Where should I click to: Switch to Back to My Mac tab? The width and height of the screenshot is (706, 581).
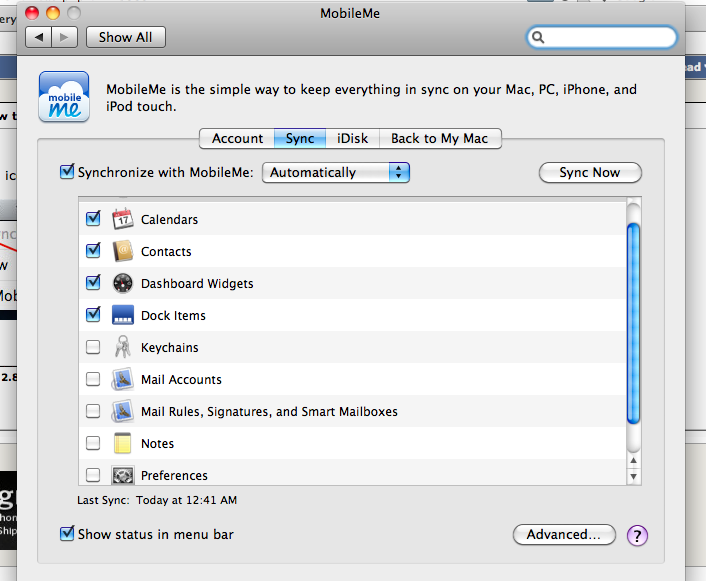(x=440, y=138)
